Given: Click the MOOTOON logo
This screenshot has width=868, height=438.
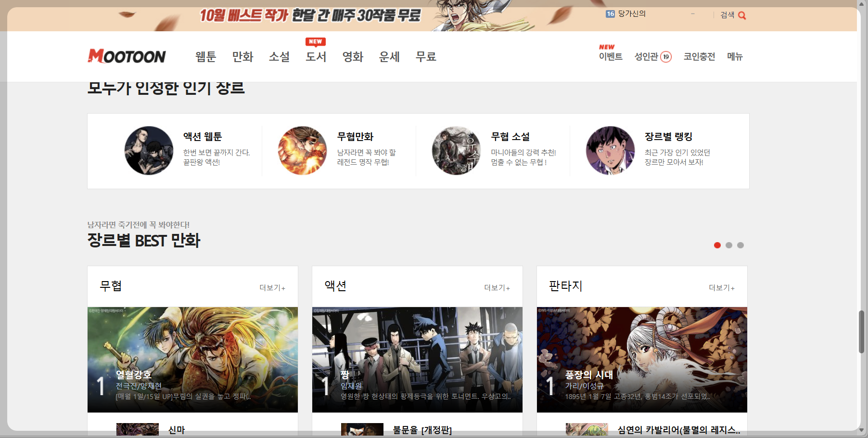Looking at the screenshot, I should click(x=127, y=56).
